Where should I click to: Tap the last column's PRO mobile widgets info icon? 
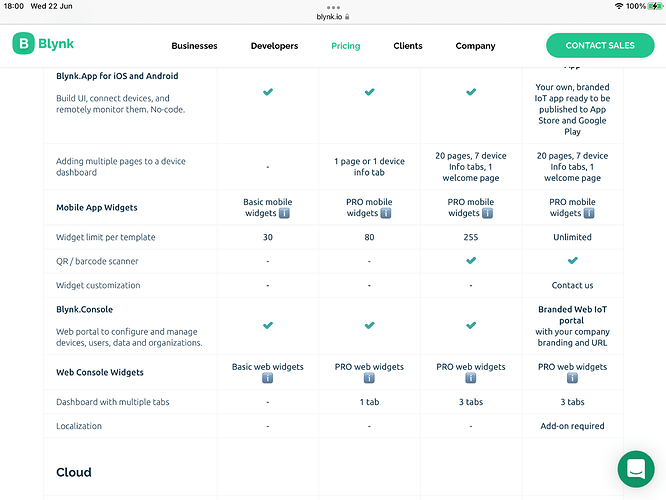(x=589, y=213)
